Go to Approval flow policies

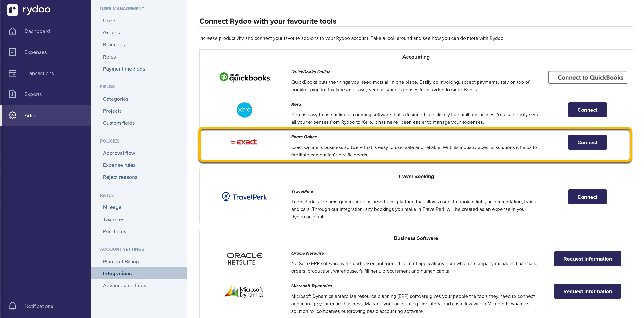tap(119, 153)
